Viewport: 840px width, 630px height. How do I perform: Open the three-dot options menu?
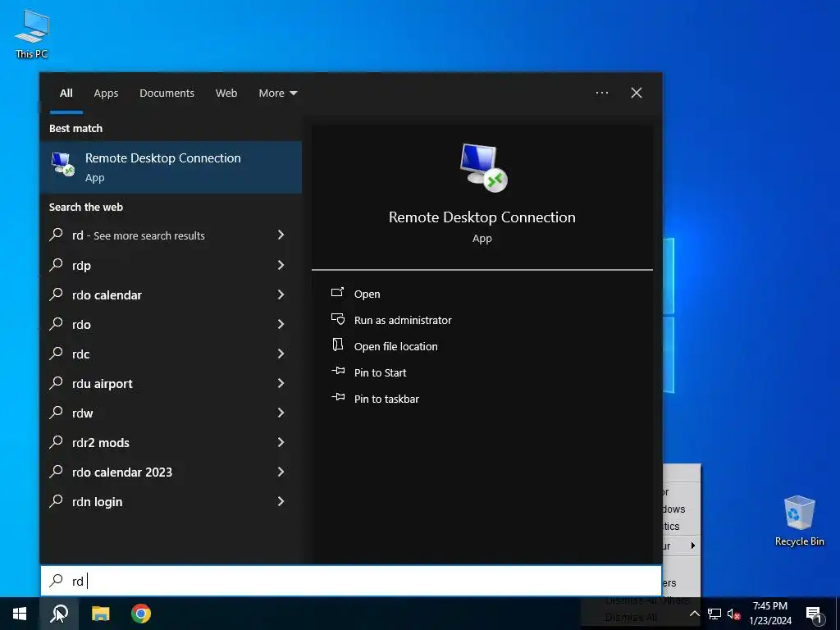[x=601, y=94]
